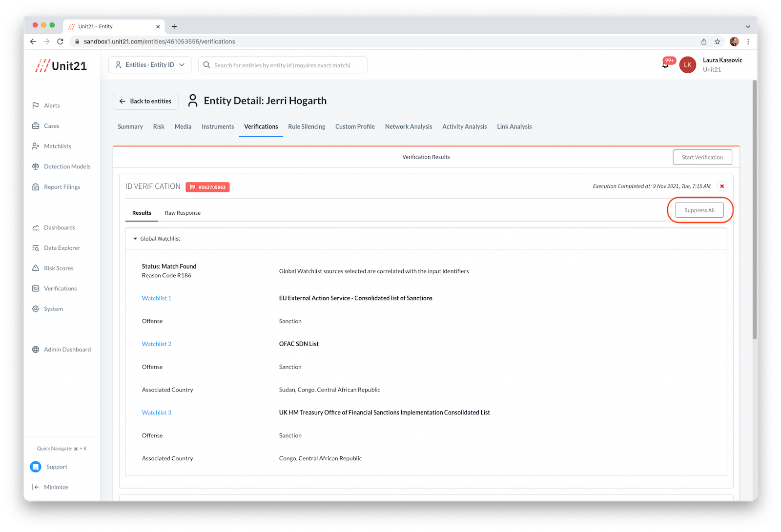
Task: Open a new browser tab
Action: [174, 27]
